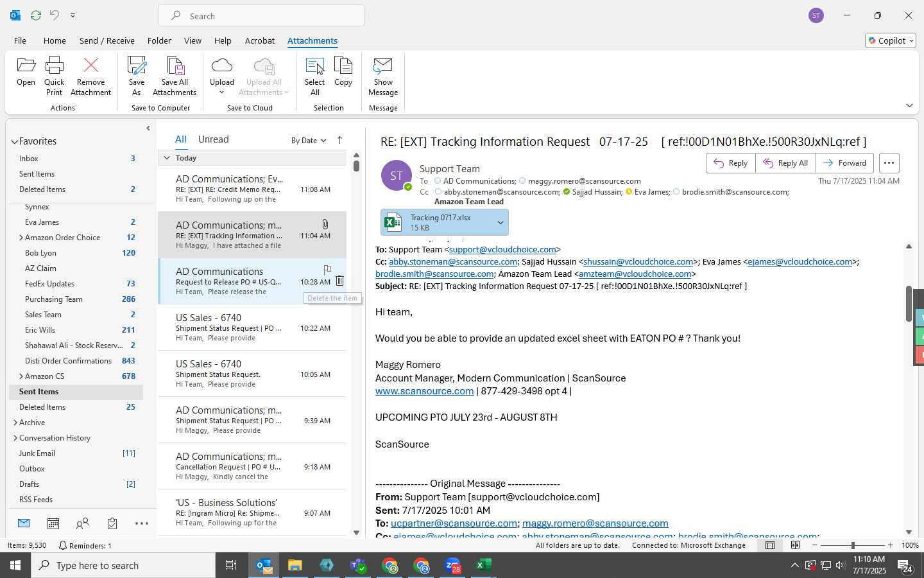Screen dimensions: 924x578
Task: Show Message body
Action: (x=383, y=76)
